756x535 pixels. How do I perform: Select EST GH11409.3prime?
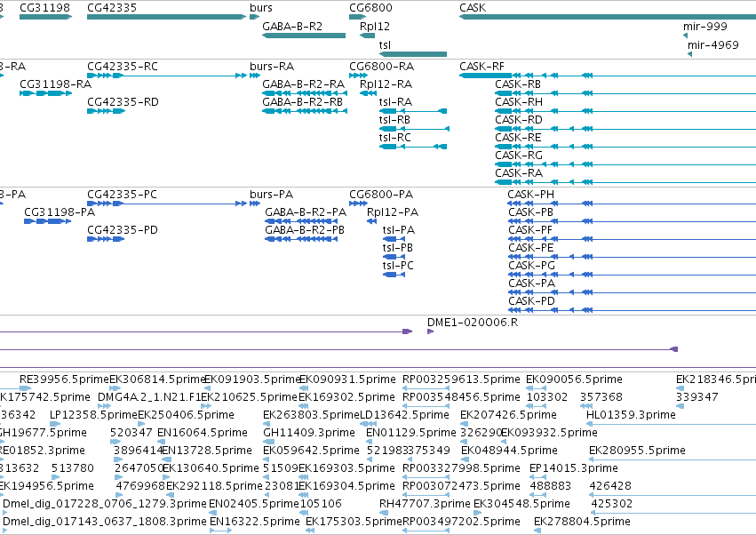click(x=268, y=442)
